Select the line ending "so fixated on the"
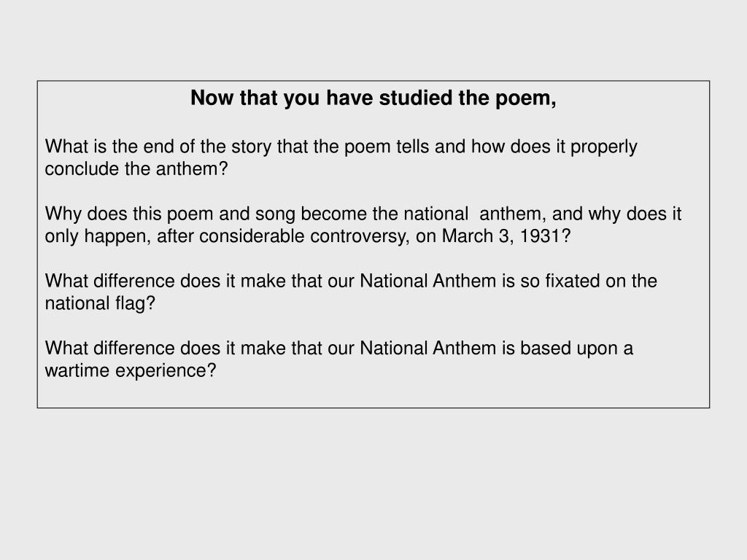Viewport: 747px width, 560px height. (351, 281)
